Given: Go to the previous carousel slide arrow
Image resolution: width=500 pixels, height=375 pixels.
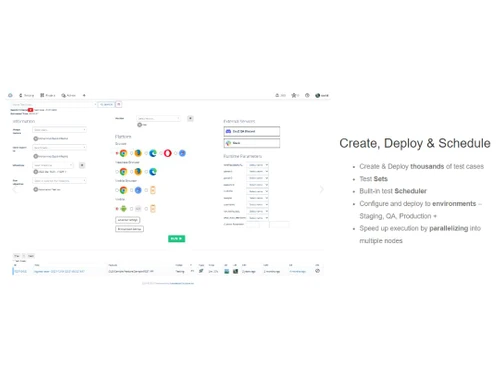Looking at the screenshot, I should click(14, 189).
